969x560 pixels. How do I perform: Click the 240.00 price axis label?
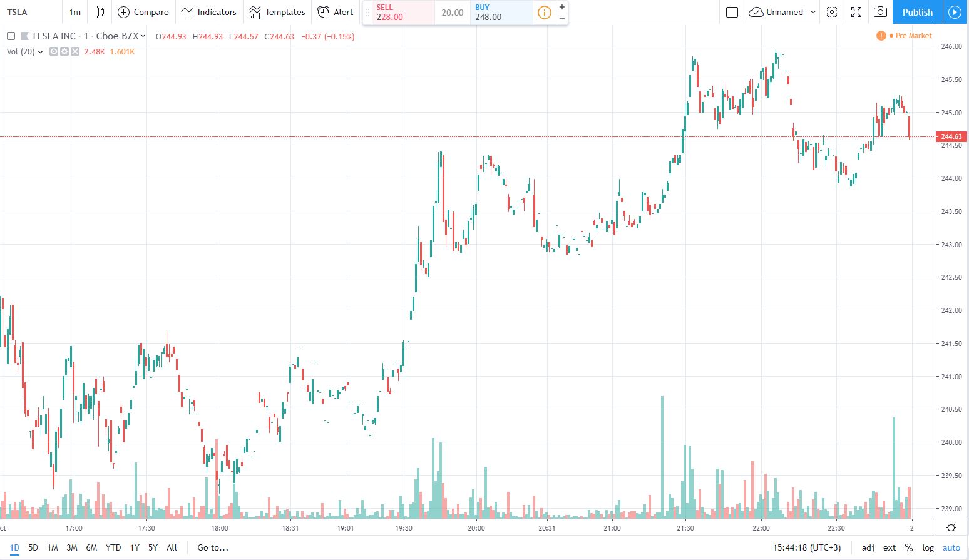[x=951, y=442]
